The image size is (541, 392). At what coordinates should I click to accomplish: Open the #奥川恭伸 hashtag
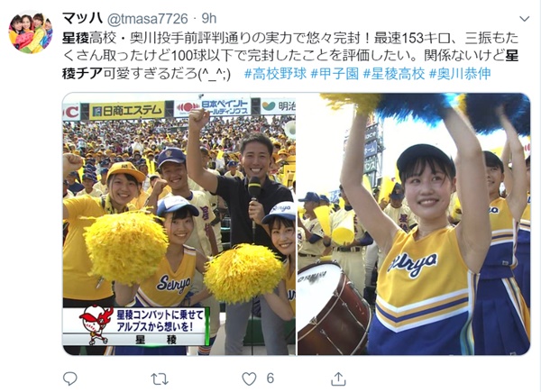(460, 74)
